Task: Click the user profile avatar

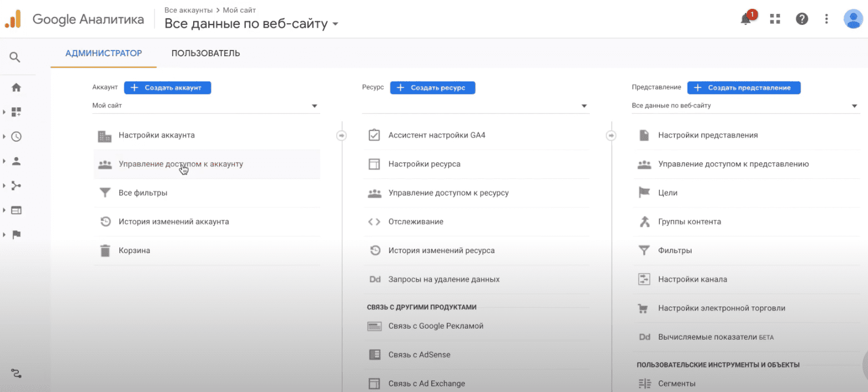Action: (x=852, y=19)
